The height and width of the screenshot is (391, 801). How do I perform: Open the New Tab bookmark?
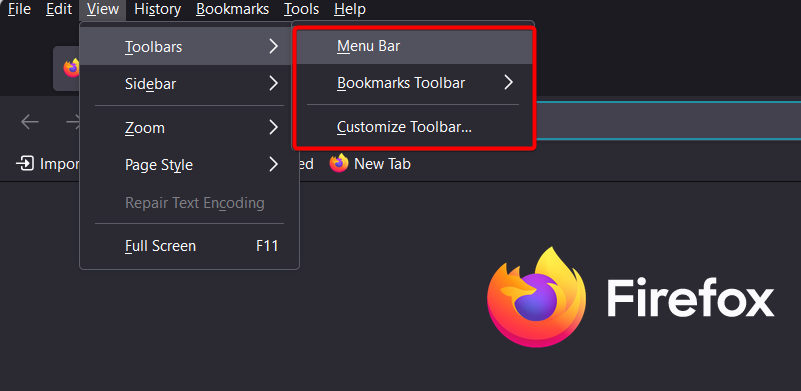370,164
